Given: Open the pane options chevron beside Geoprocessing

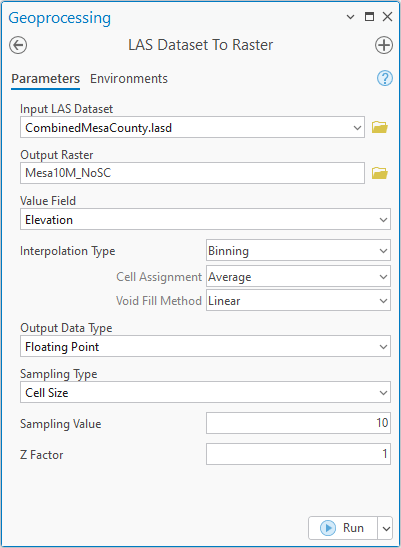Looking at the screenshot, I should pyautogui.click(x=350, y=17).
